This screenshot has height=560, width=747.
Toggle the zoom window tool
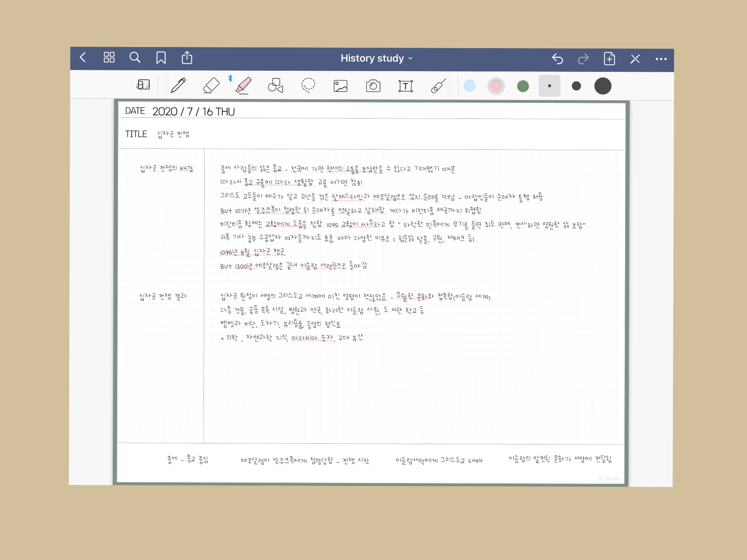[143, 85]
